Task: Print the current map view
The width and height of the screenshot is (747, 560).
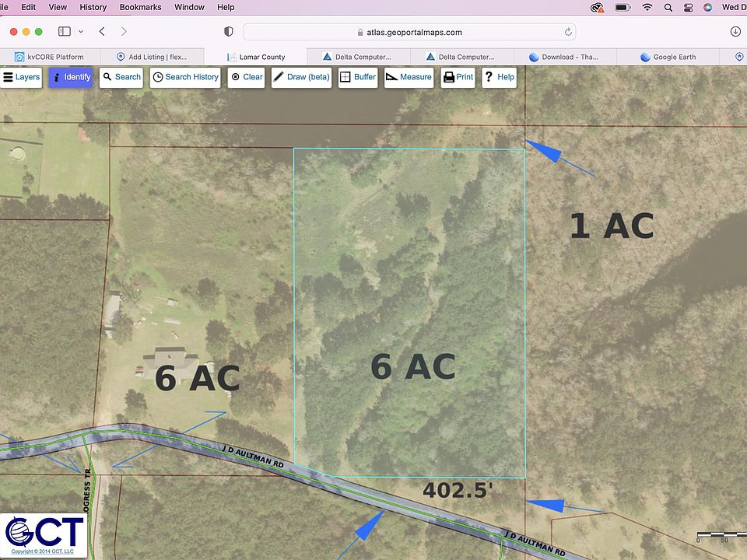Action: pos(458,77)
